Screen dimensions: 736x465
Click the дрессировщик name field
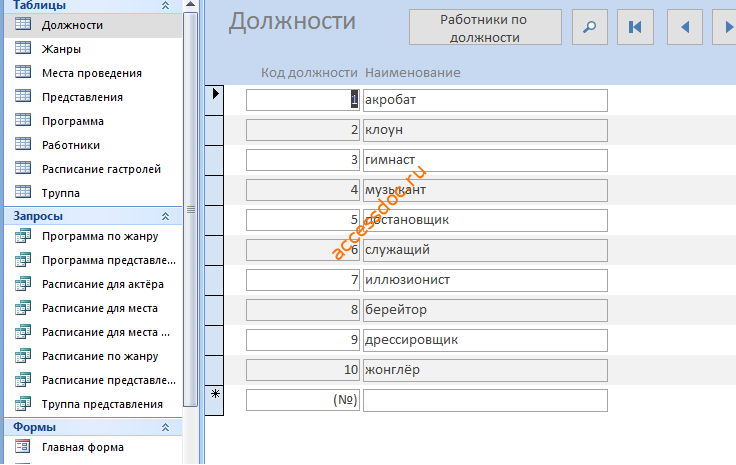point(485,341)
